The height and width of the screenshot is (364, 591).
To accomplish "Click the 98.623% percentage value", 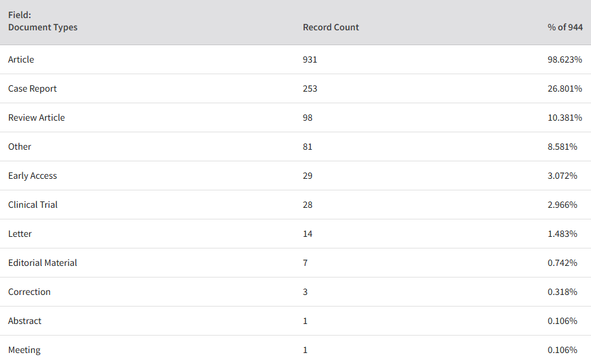I will coord(565,59).
